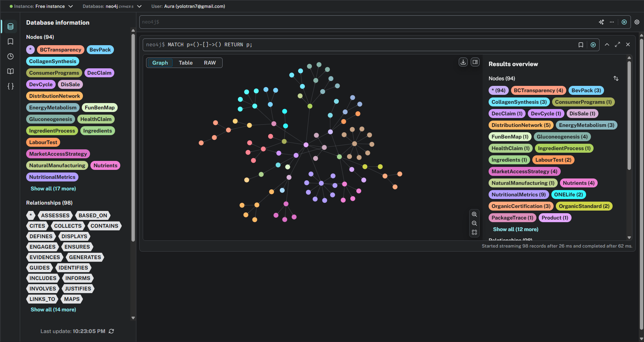Image resolution: width=644 pixels, height=342 pixels.
Task: Click the zoom in graph icon
Action: click(x=474, y=214)
